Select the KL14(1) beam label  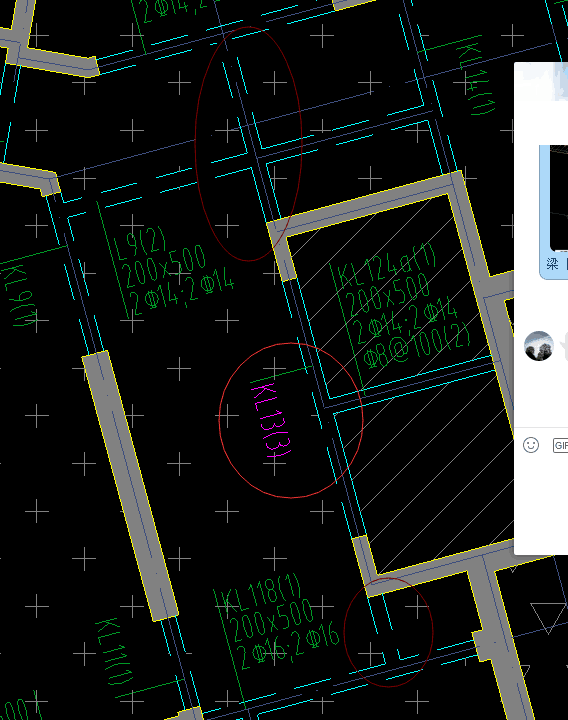click(x=475, y=78)
